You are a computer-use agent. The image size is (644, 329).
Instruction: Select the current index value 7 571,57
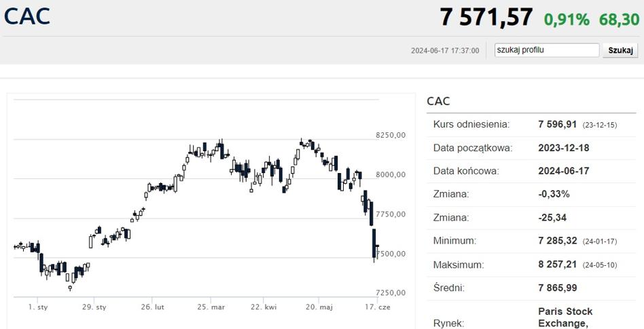(486, 18)
